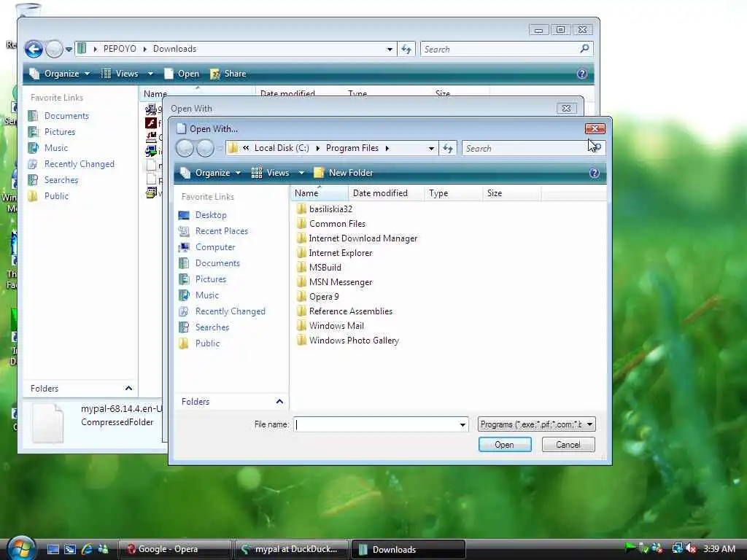Click Organize in Downloads window toolbar
747x560 pixels.
click(x=60, y=74)
